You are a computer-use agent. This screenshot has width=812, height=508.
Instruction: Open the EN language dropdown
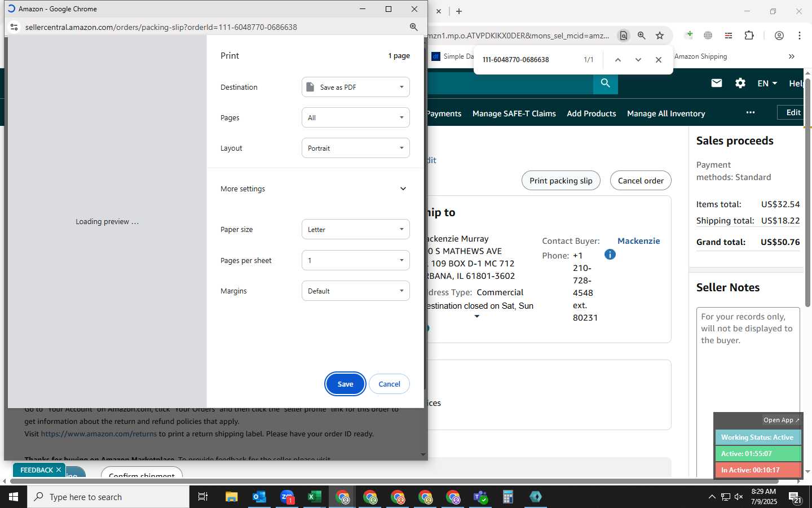coord(767,83)
